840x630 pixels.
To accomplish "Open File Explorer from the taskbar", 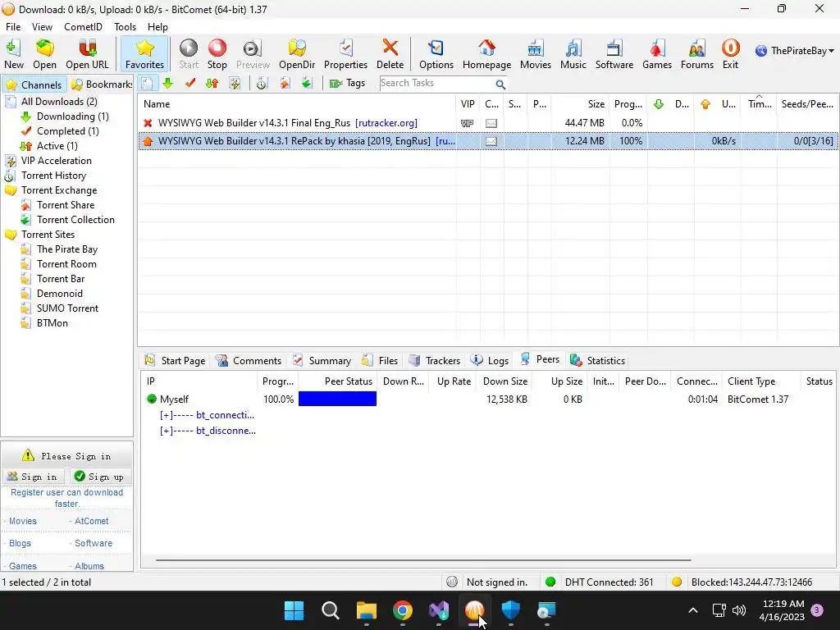I will [367, 610].
